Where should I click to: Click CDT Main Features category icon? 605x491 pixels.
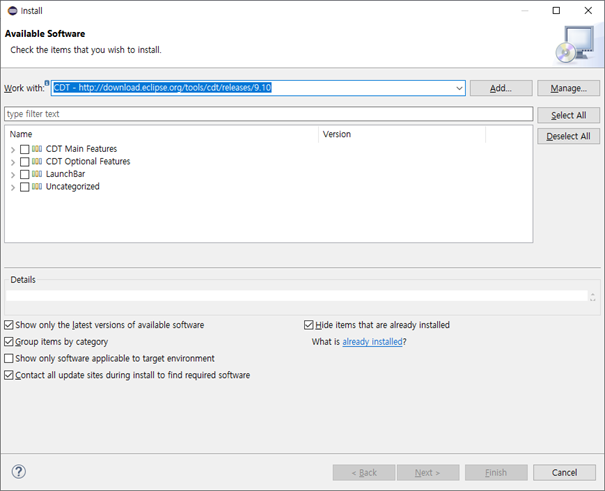click(x=37, y=149)
